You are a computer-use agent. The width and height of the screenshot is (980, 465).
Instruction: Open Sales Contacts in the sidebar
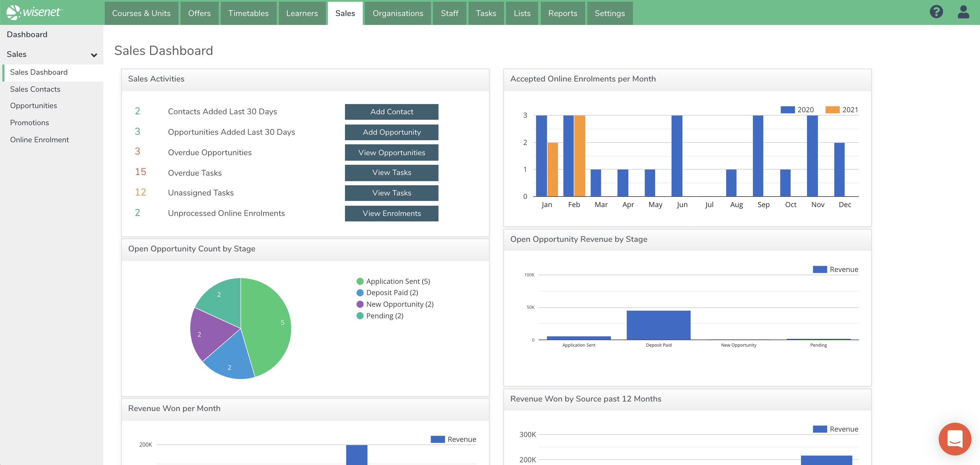35,89
